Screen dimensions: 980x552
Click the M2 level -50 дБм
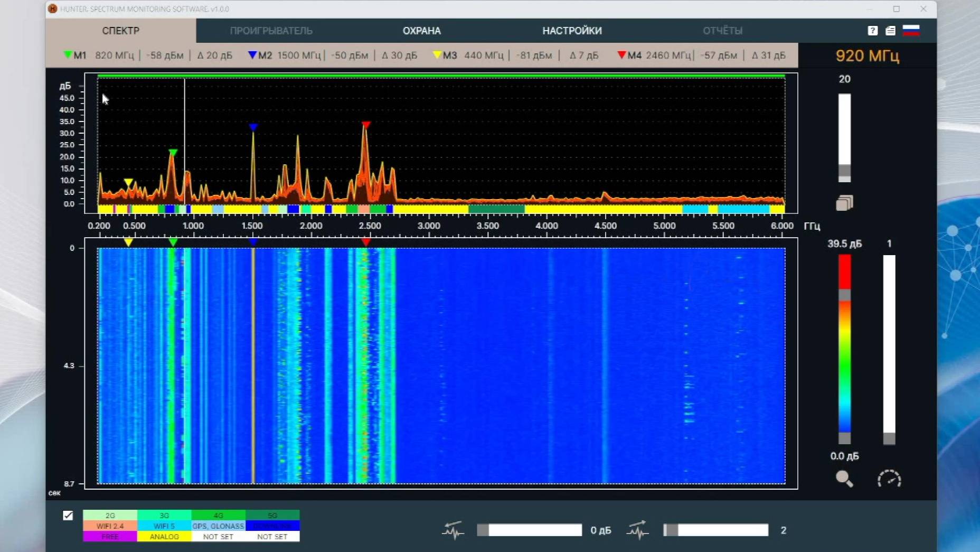[350, 55]
